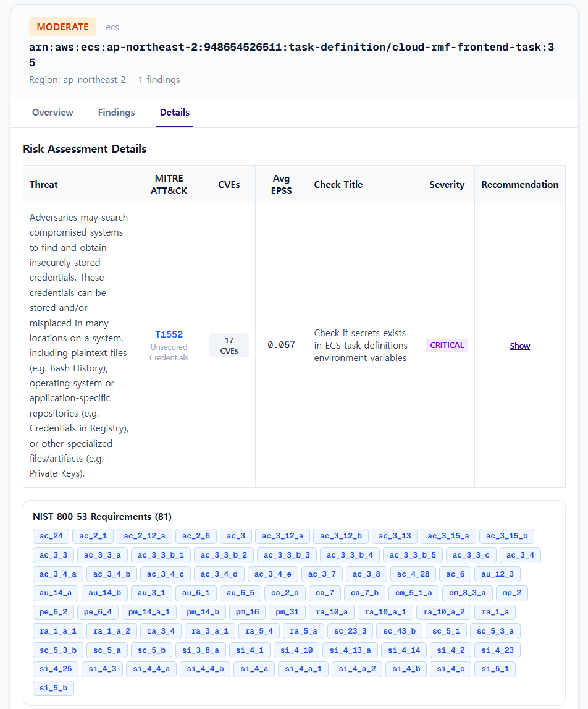Viewport: 588px width, 709px height.
Task: Click the Severity column header
Action: pyautogui.click(x=447, y=184)
